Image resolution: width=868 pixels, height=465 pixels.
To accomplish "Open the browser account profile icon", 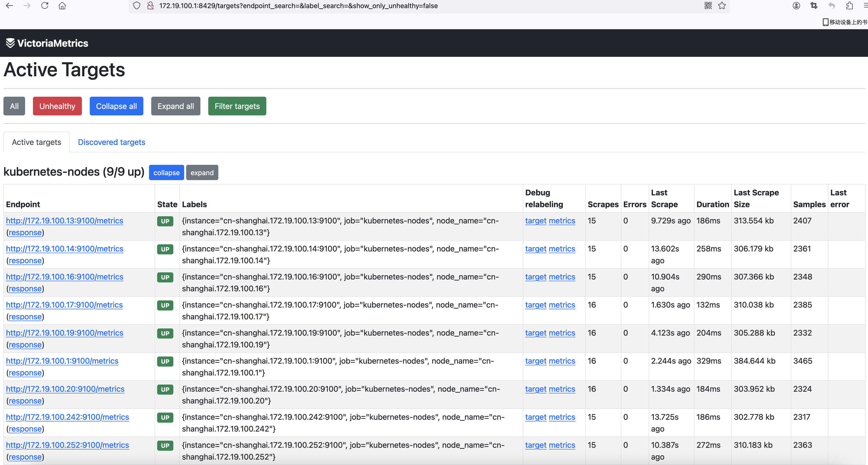I will click(x=796, y=6).
